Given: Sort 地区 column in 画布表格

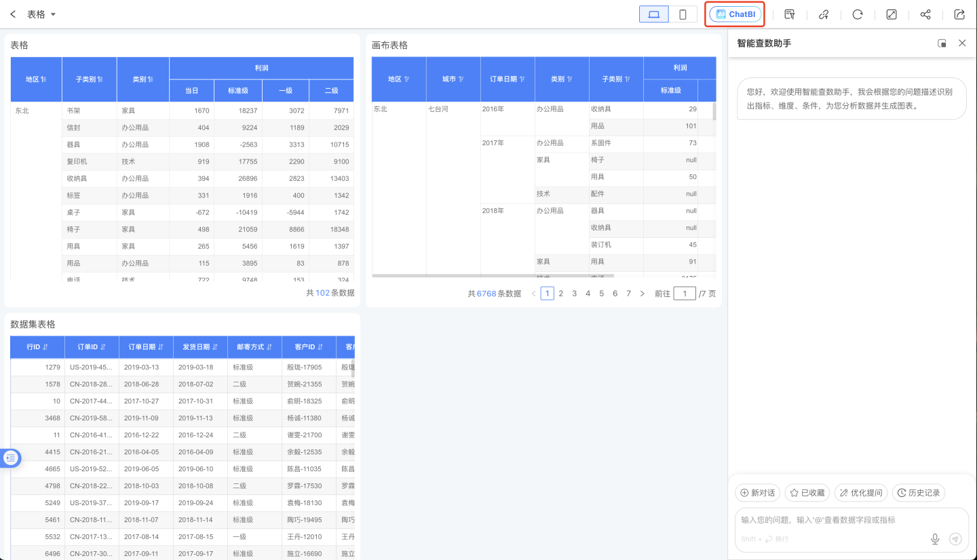Looking at the screenshot, I should (406, 79).
